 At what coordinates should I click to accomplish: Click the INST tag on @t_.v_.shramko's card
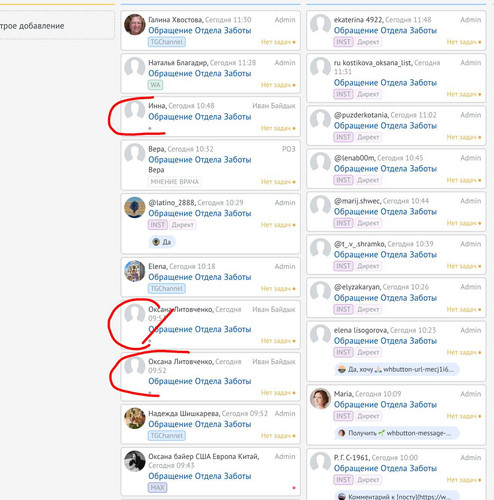coord(343,266)
